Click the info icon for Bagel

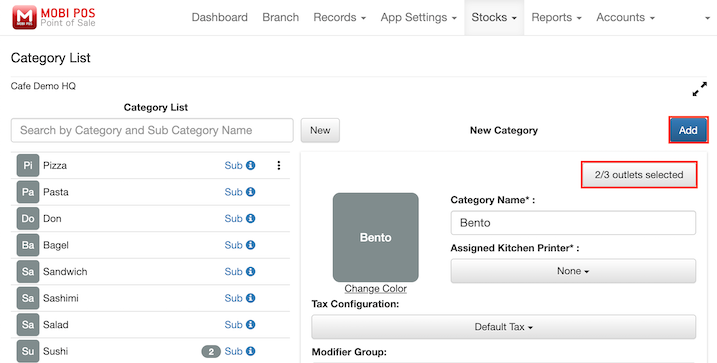coord(251,245)
